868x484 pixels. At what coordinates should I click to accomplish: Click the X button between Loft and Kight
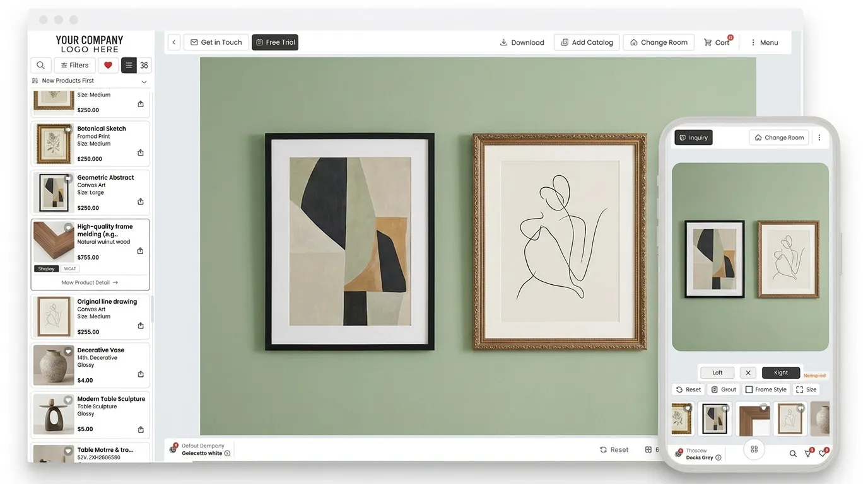748,372
